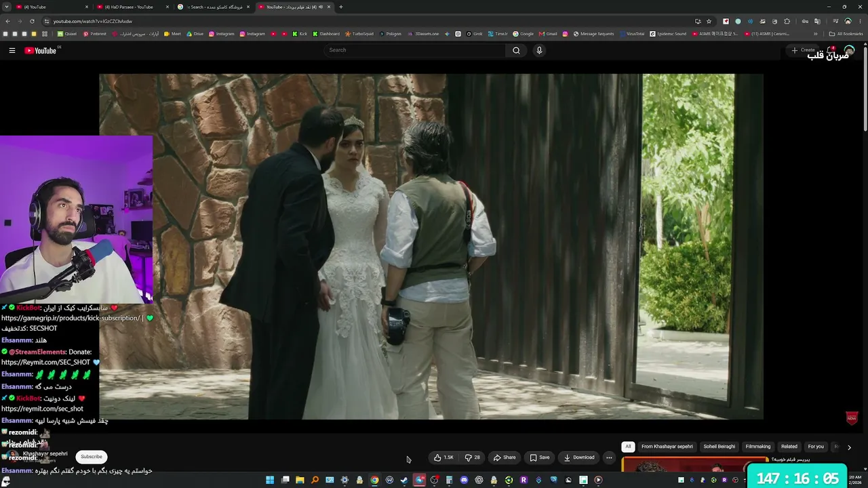Open Steam from the taskbar
Screen dimensions: 868x488
click(404, 480)
